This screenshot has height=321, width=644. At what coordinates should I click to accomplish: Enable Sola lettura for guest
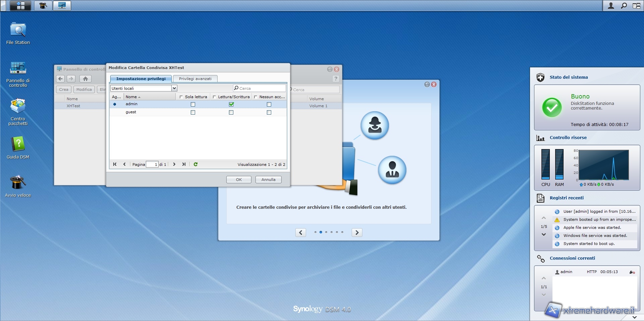click(193, 113)
